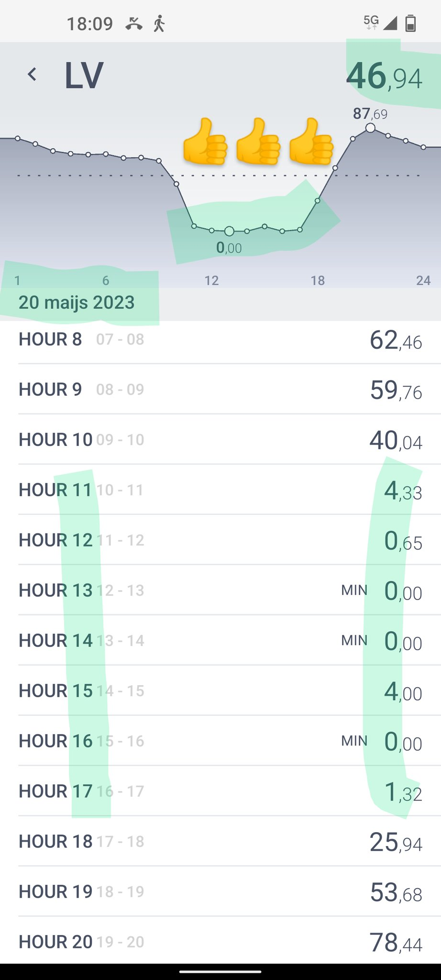This screenshot has height=980, width=441.
Task: Tap the bottom navigation gesture bar
Action: [x=220, y=971]
